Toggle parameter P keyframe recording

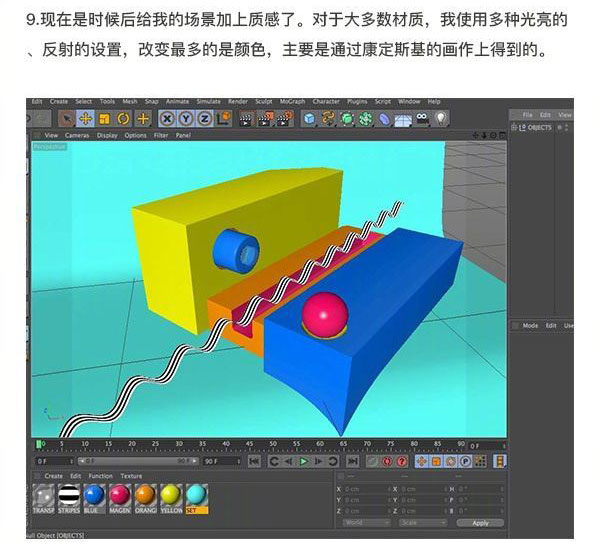point(465,462)
